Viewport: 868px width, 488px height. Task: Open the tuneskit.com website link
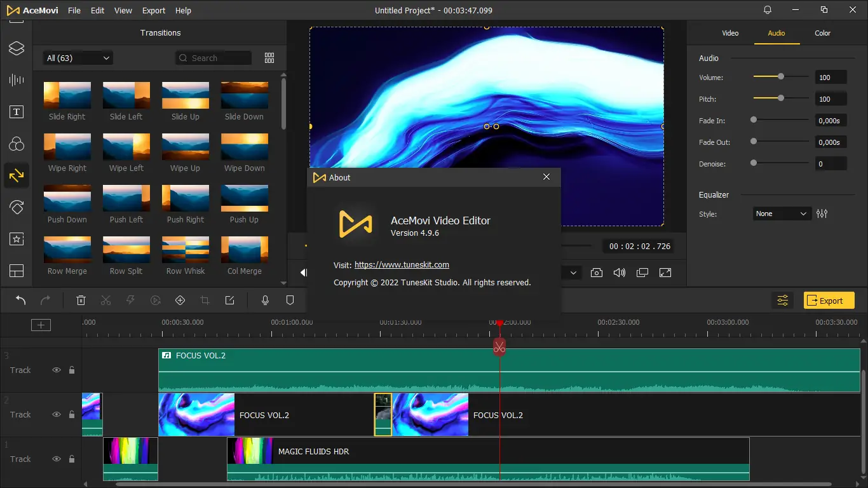point(402,265)
